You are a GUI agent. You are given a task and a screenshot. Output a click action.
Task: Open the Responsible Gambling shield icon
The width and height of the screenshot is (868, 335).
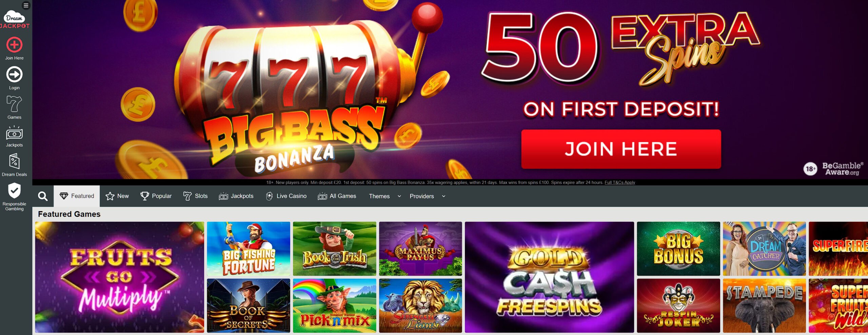(x=14, y=191)
